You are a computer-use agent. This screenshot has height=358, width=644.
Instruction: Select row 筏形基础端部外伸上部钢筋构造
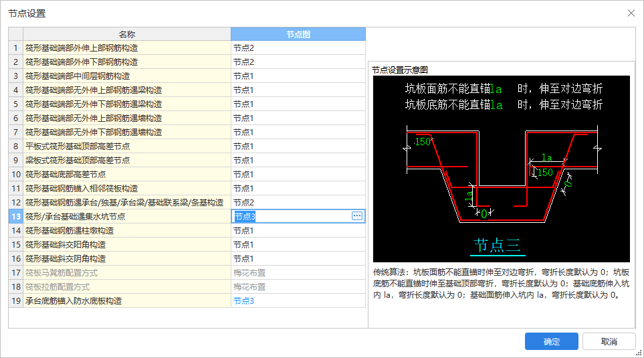127,48
